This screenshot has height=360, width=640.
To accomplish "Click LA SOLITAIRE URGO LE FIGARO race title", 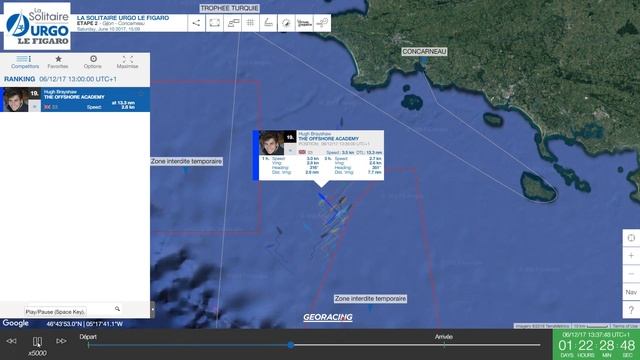I will [x=123, y=18].
